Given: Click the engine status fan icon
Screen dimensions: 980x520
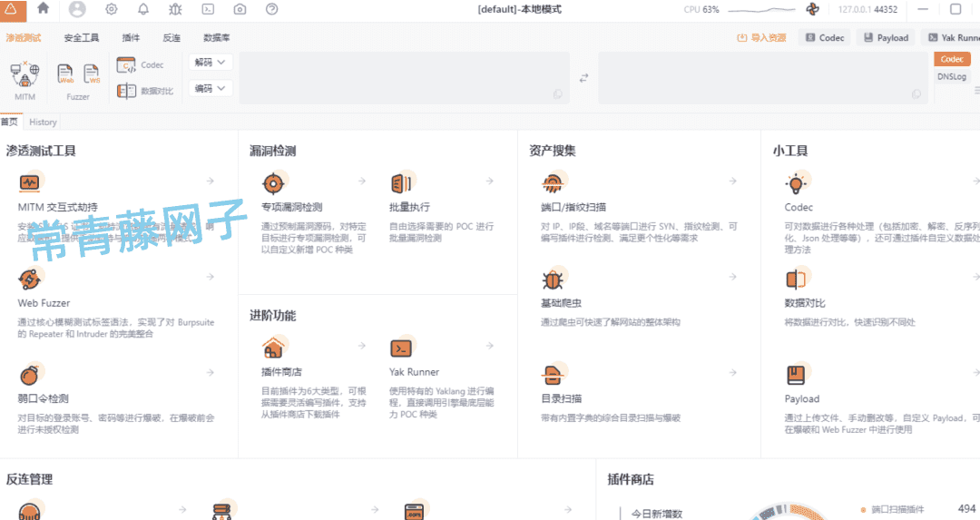Looking at the screenshot, I should pos(812,9).
